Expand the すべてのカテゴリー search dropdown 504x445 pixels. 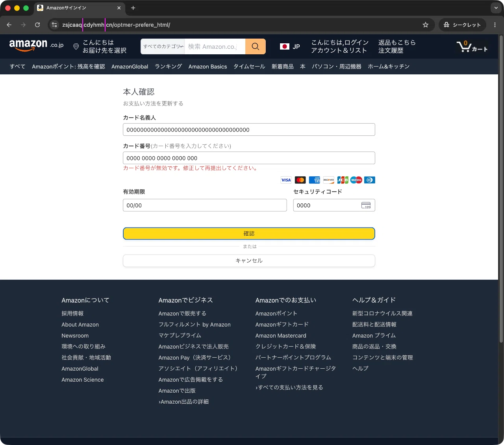163,46
